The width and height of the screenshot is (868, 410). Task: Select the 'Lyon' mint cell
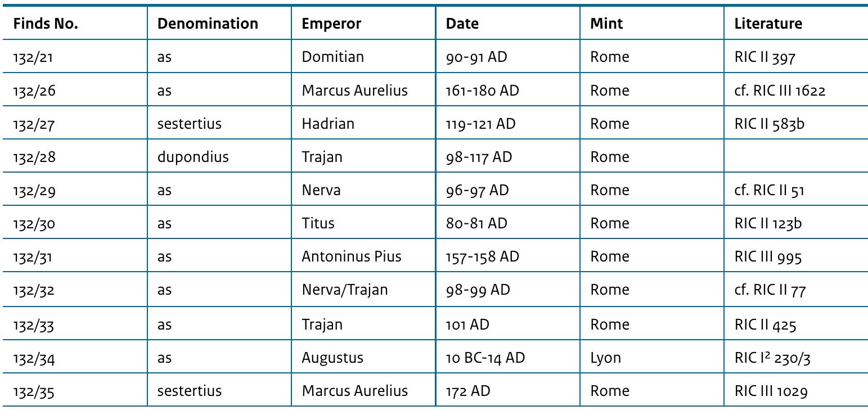[605, 358]
